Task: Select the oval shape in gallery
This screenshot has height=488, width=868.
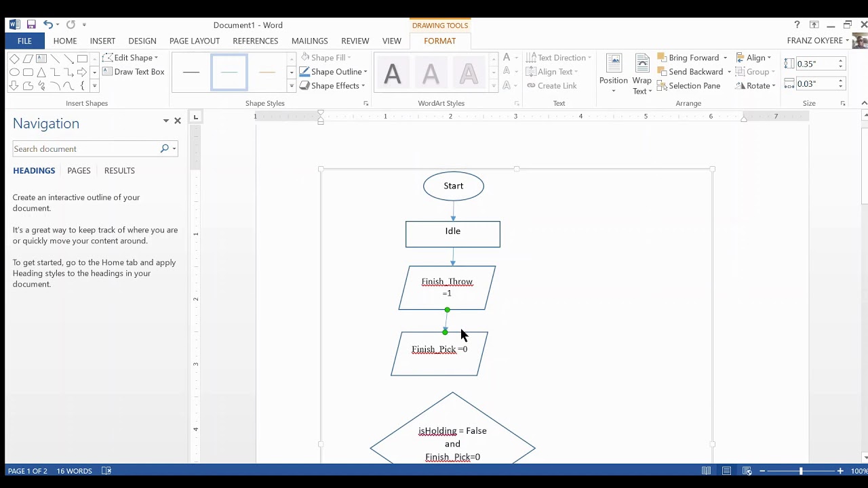Action: [x=14, y=72]
